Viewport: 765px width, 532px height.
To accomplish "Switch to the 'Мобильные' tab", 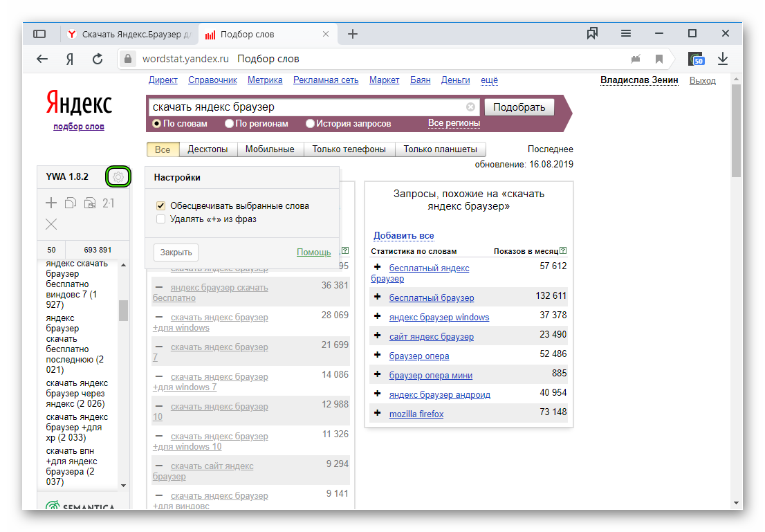I will pyautogui.click(x=270, y=149).
